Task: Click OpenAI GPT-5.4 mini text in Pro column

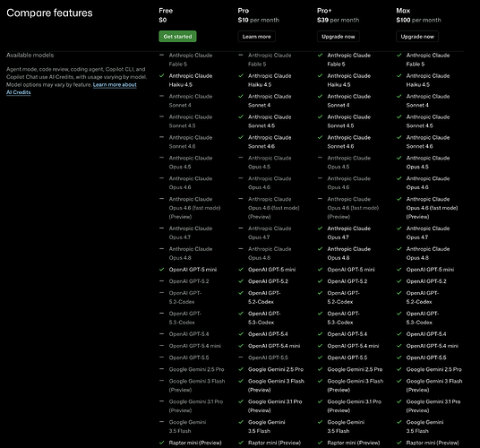Action: (274, 346)
